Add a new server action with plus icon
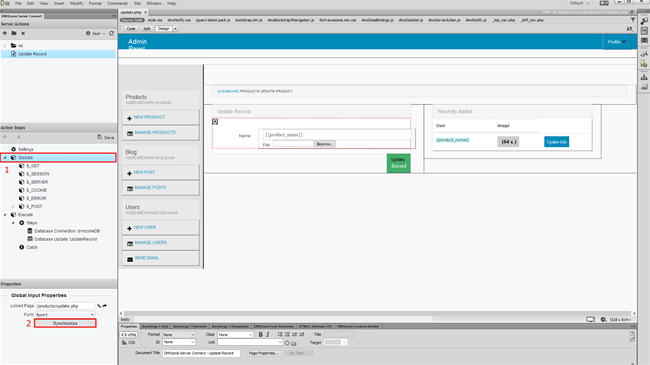650x365 pixels. click(5, 33)
